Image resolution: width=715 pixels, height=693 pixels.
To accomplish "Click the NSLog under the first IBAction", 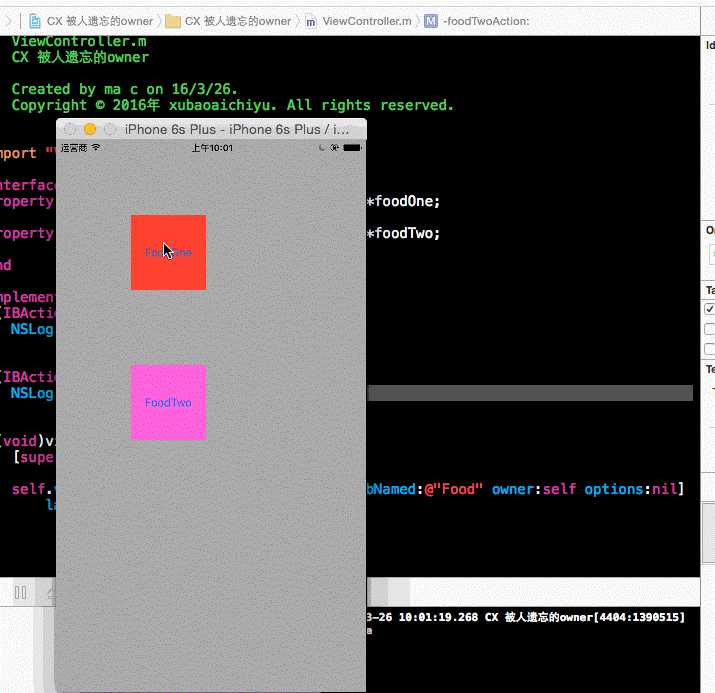I will (32, 329).
